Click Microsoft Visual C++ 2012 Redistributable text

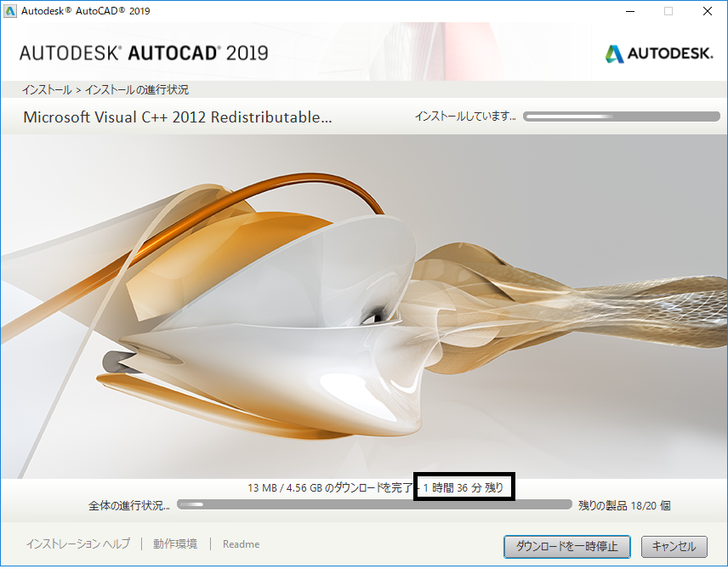pos(178,117)
